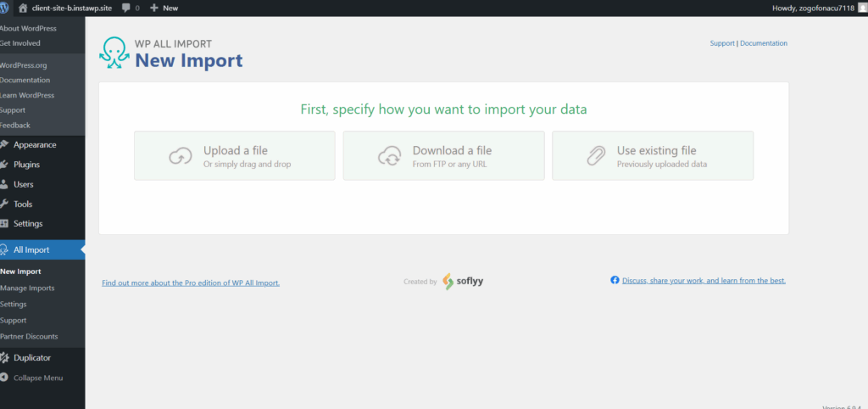Open Manage Imports submenu item
Screen dimensions: 868x409
[x=27, y=289]
